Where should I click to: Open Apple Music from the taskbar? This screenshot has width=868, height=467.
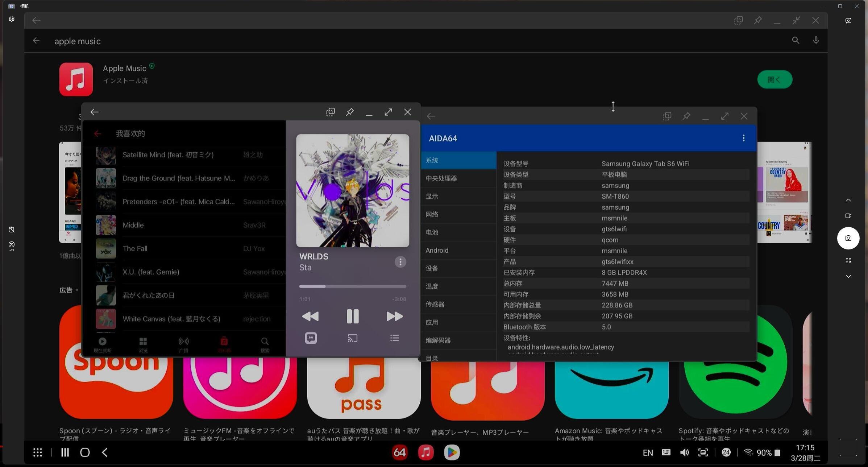[425, 452]
